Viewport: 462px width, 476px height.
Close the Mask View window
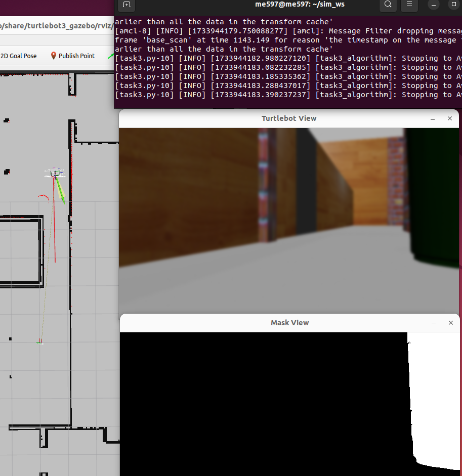click(x=451, y=323)
